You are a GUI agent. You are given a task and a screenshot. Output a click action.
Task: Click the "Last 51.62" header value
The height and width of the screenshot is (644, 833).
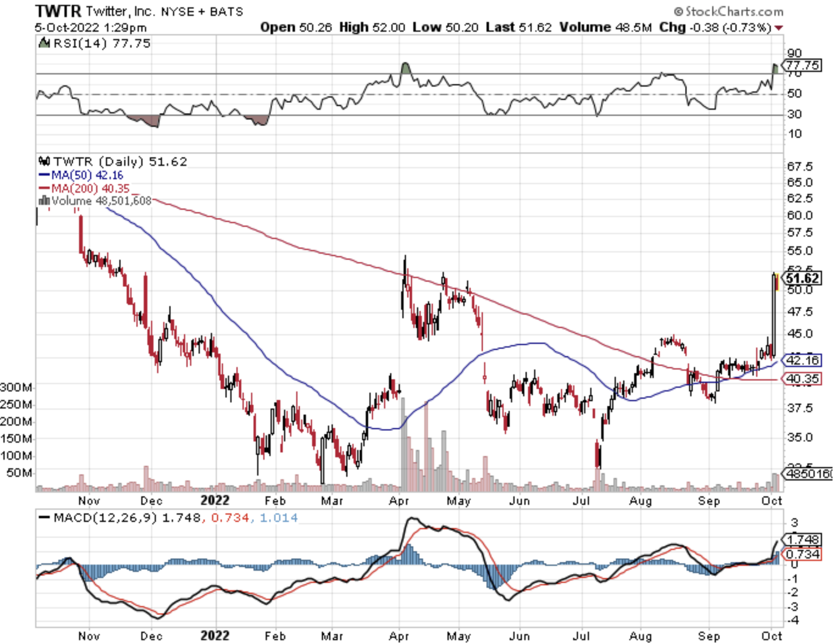[x=518, y=27]
